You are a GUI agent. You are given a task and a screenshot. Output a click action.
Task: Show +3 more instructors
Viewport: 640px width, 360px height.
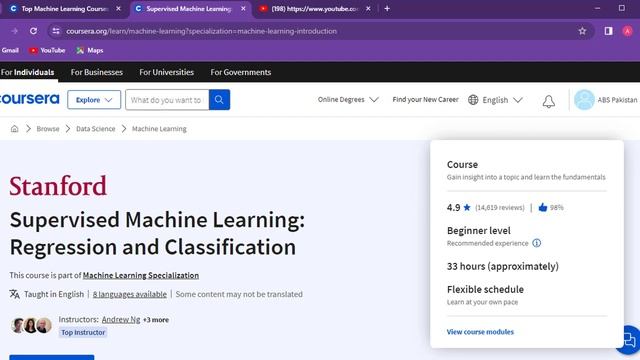tap(156, 320)
